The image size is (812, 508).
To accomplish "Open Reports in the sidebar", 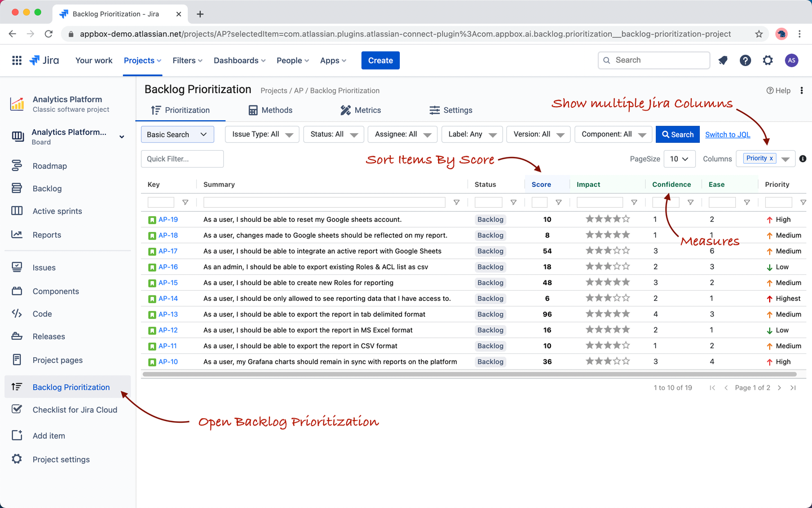I will 47,235.
